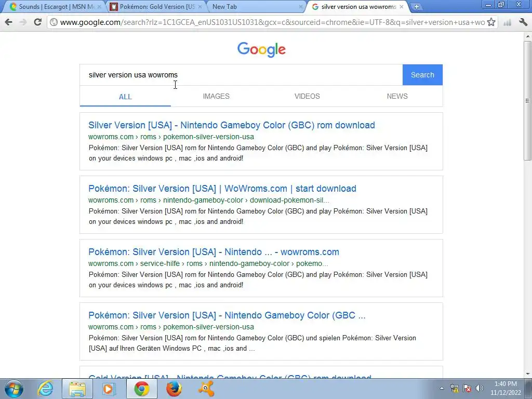532x399 pixels.
Task: Open Pokémon: Silver Version | WoWroms.com start download
Action: tap(222, 189)
